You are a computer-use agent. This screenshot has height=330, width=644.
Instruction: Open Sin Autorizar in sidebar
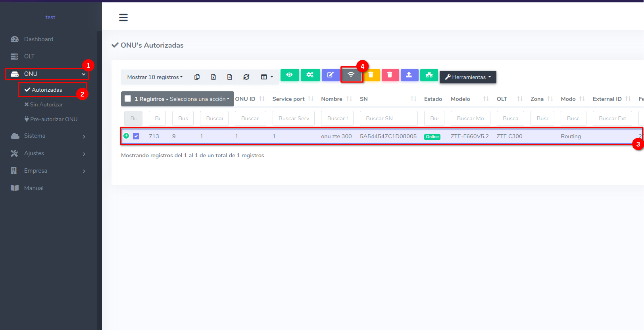(46, 104)
